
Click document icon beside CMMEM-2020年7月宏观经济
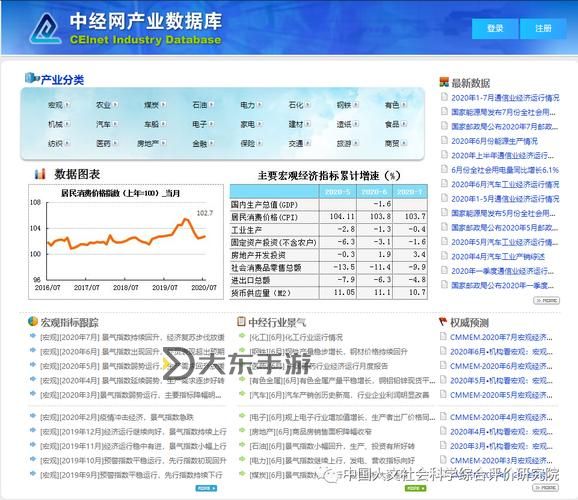click(x=443, y=336)
